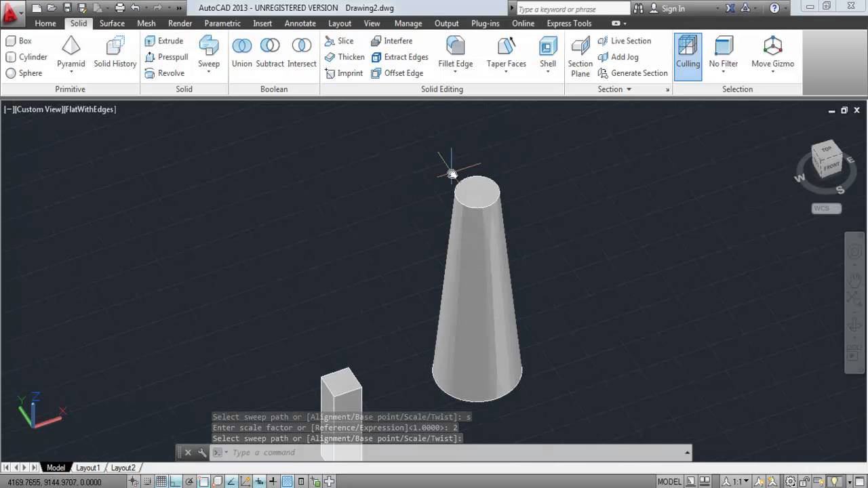Viewport: 868px width, 488px height.
Task: Select the Sphere primitive tool
Action: pos(24,73)
